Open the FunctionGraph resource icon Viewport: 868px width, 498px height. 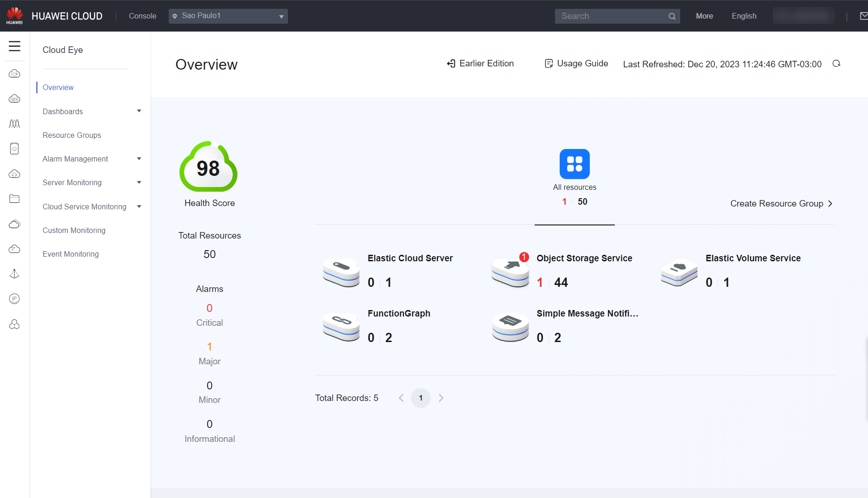[341, 327]
